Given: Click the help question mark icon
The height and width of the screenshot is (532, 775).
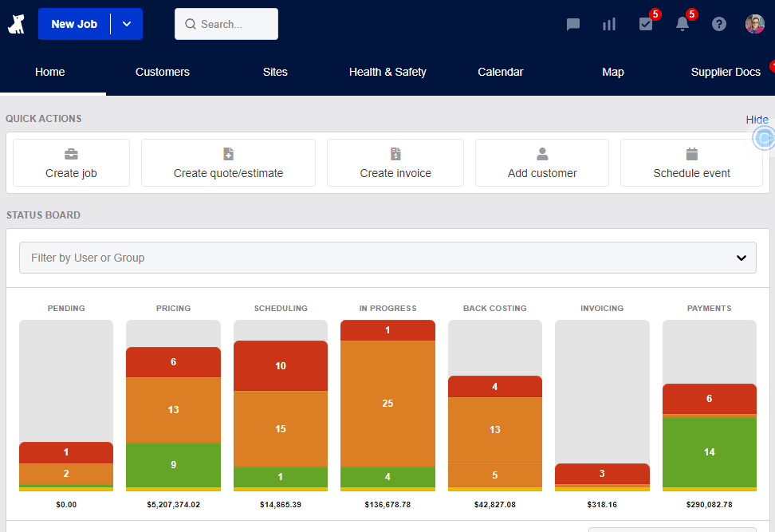Looking at the screenshot, I should [719, 24].
